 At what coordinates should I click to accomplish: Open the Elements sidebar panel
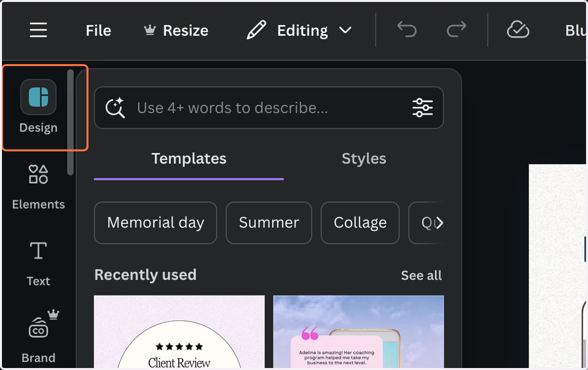coord(38,187)
